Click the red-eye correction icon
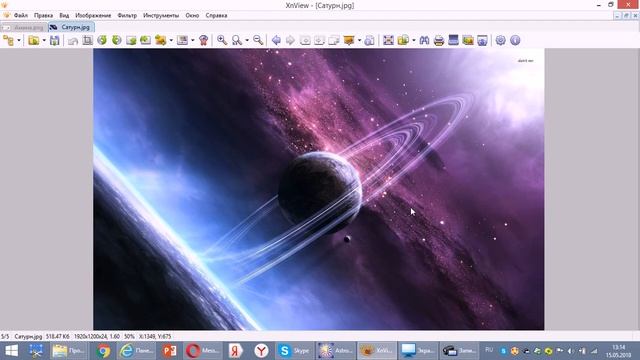This screenshot has width=640, height=360. pos(203,40)
